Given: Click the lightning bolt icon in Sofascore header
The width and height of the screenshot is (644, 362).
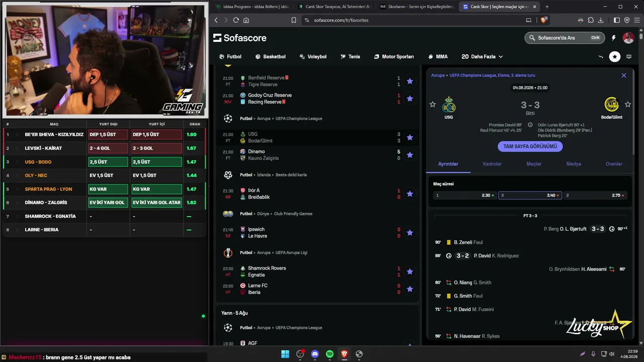Looking at the screenshot, I should (x=614, y=38).
